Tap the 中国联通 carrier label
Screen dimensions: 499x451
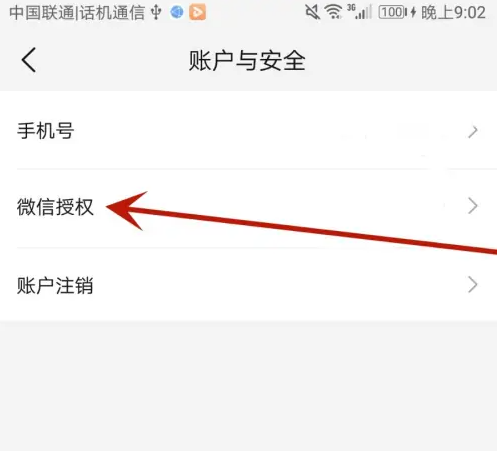tap(42, 13)
